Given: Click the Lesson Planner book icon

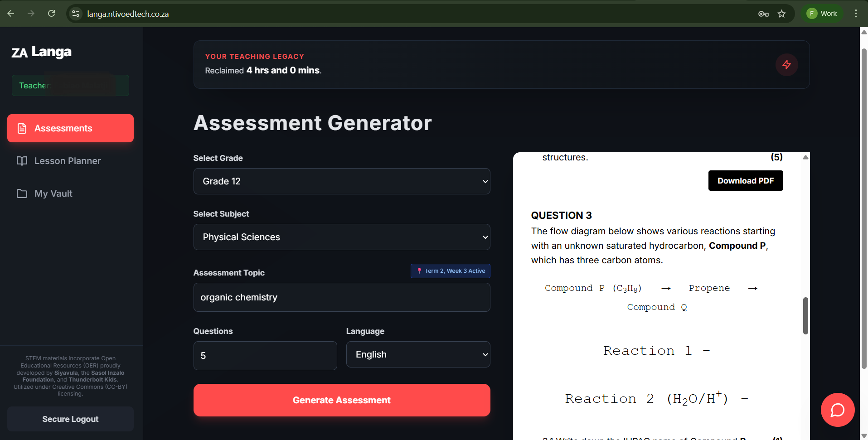Looking at the screenshot, I should (22, 161).
